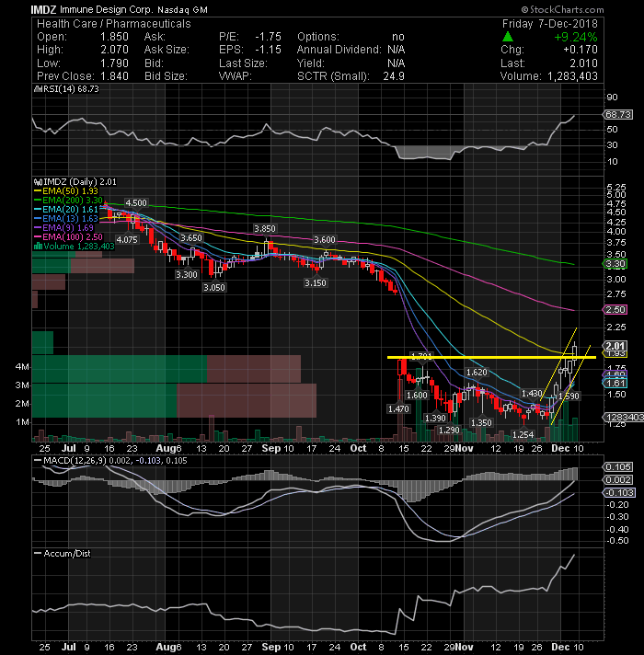This screenshot has height=655, width=644.
Task: Click the 3.850 peak price label
Action: 265,228
